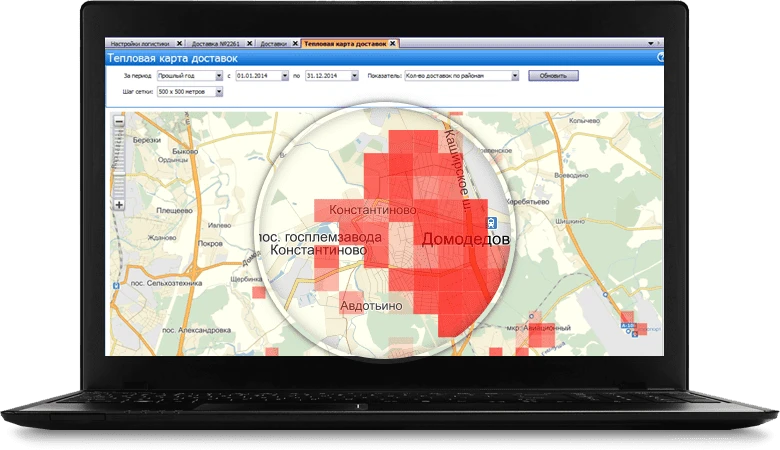
Task: Expand the end date 31.12.2014 picker
Action: click(355, 75)
